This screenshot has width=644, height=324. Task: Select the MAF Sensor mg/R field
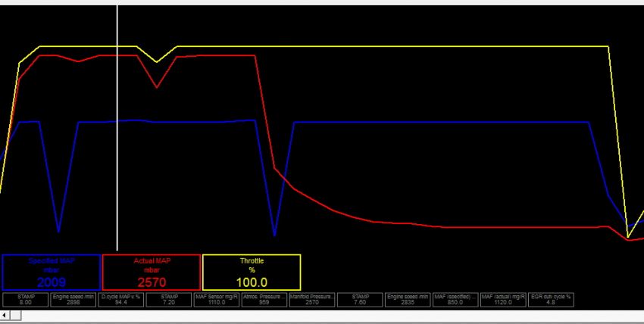coord(217,299)
